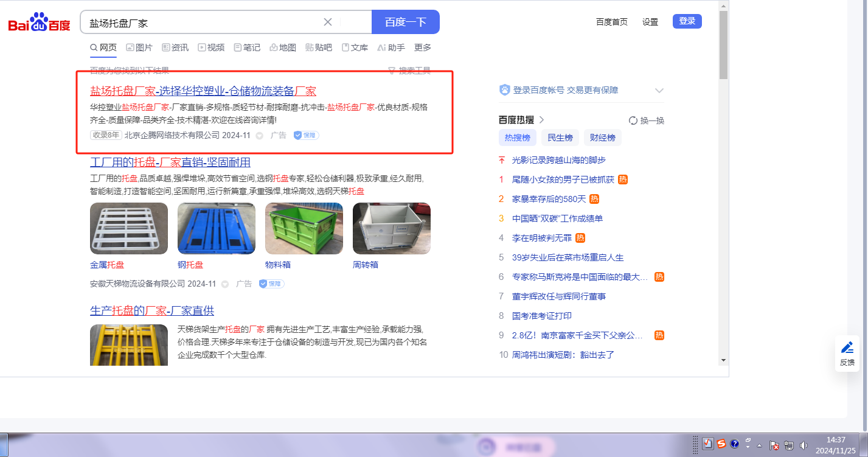Click the hot badge beside 家暴幸存后的580天
The image size is (868, 457).
[594, 199]
